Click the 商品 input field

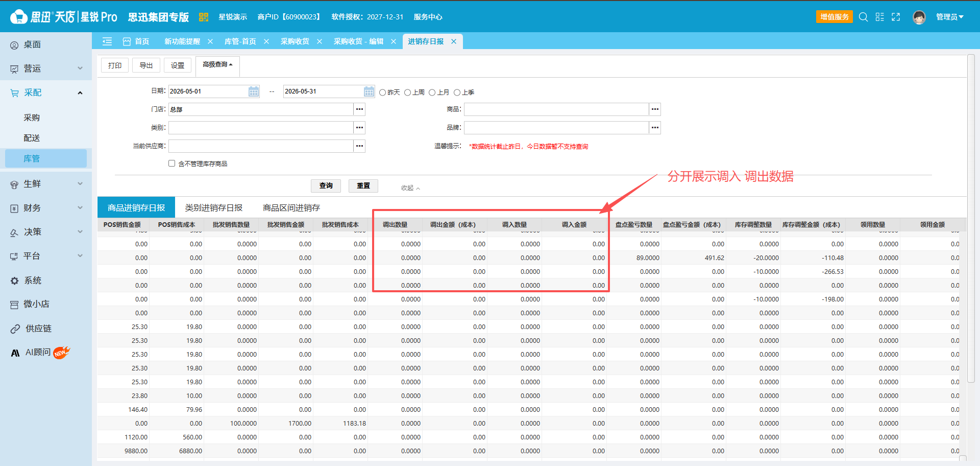tap(556, 109)
